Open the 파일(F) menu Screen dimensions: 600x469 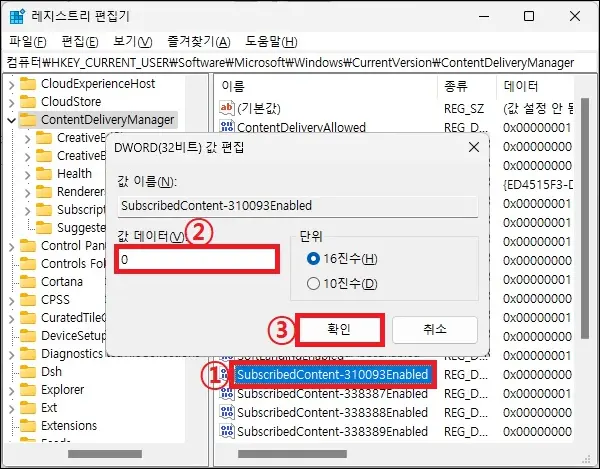(x=28, y=41)
